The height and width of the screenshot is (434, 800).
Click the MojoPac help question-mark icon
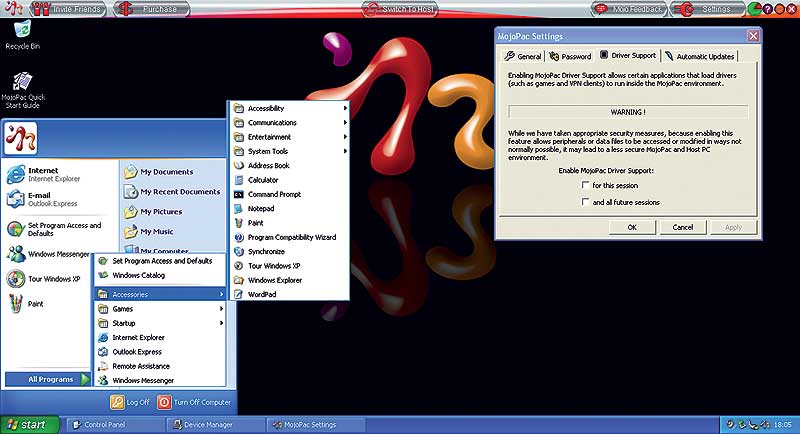pyautogui.click(x=767, y=9)
